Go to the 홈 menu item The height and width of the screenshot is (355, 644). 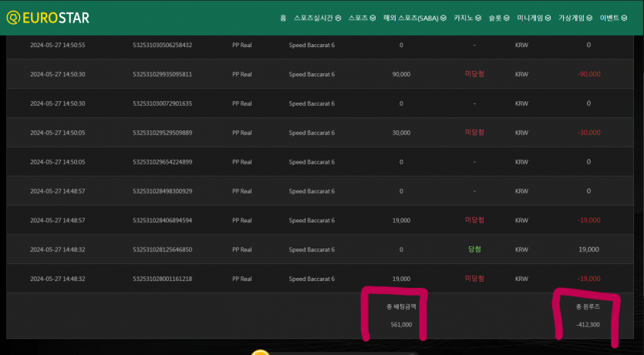(283, 18)
